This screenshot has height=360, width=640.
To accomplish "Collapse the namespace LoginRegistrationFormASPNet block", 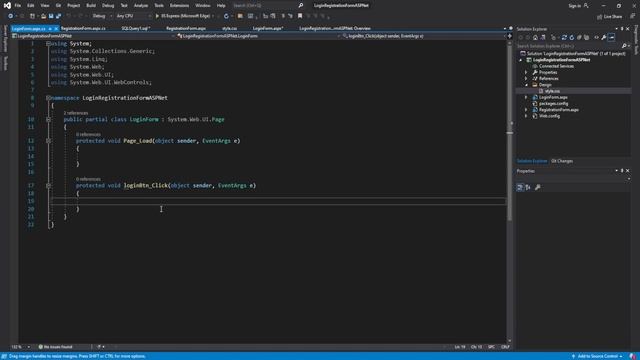I will pyautogui.click(x=48, y=98).
